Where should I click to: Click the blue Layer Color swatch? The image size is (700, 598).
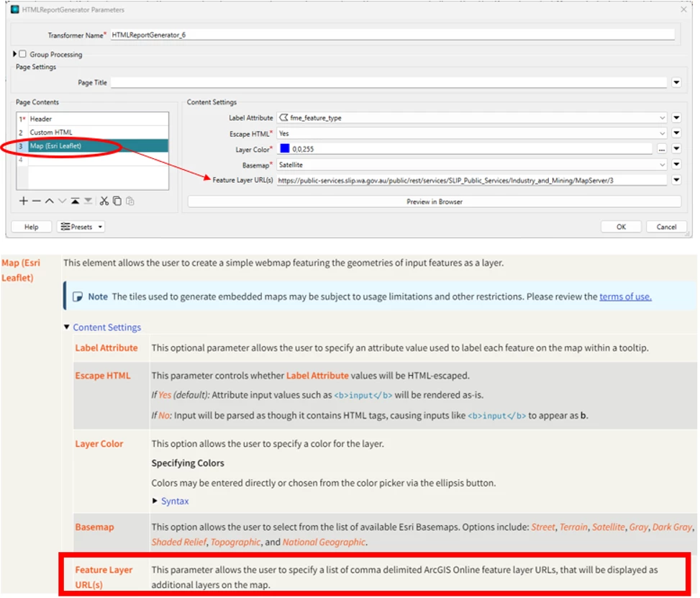click(284, 149)
